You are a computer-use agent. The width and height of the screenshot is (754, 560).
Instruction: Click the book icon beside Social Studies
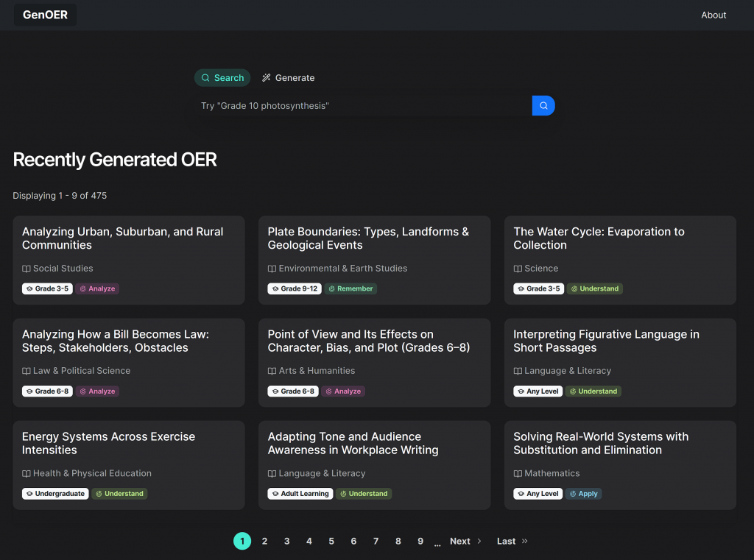tap(27, 269)
